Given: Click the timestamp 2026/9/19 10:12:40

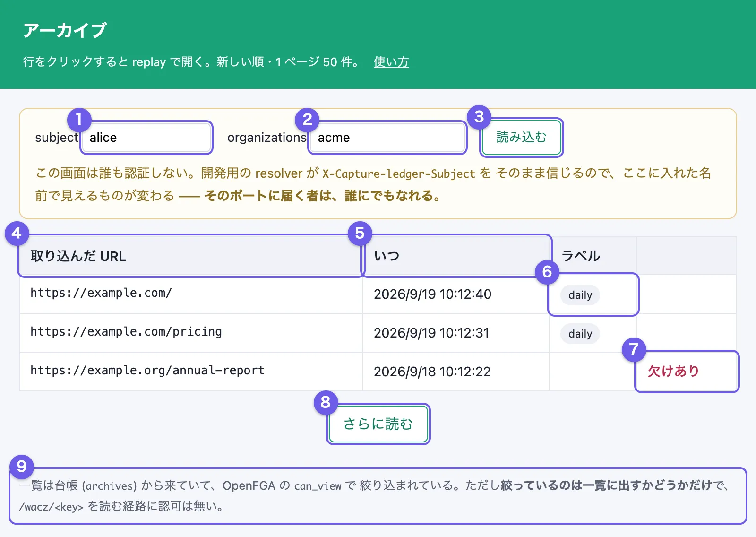Looking at the screenshot, I should tap(432, 294).
